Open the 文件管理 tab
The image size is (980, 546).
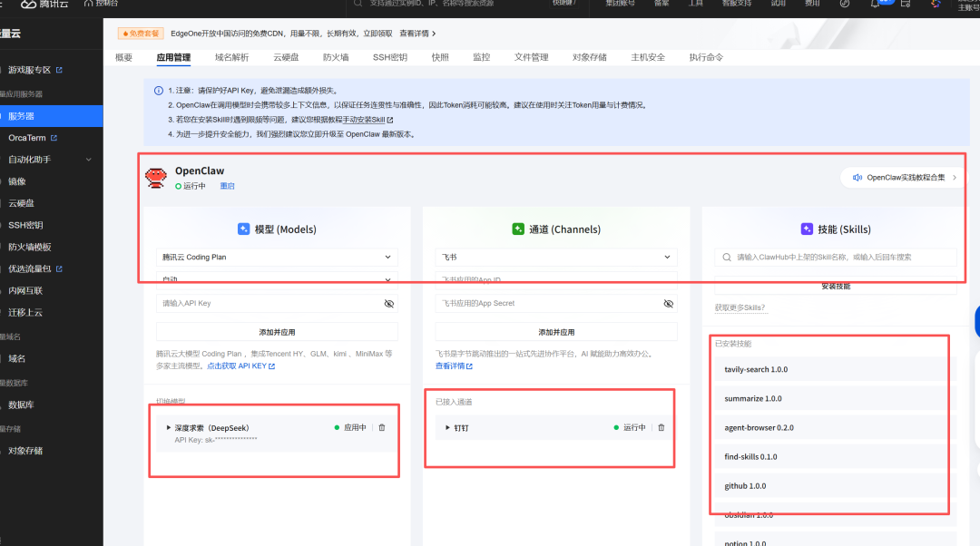pyautogui.click(x=531, y=57)
